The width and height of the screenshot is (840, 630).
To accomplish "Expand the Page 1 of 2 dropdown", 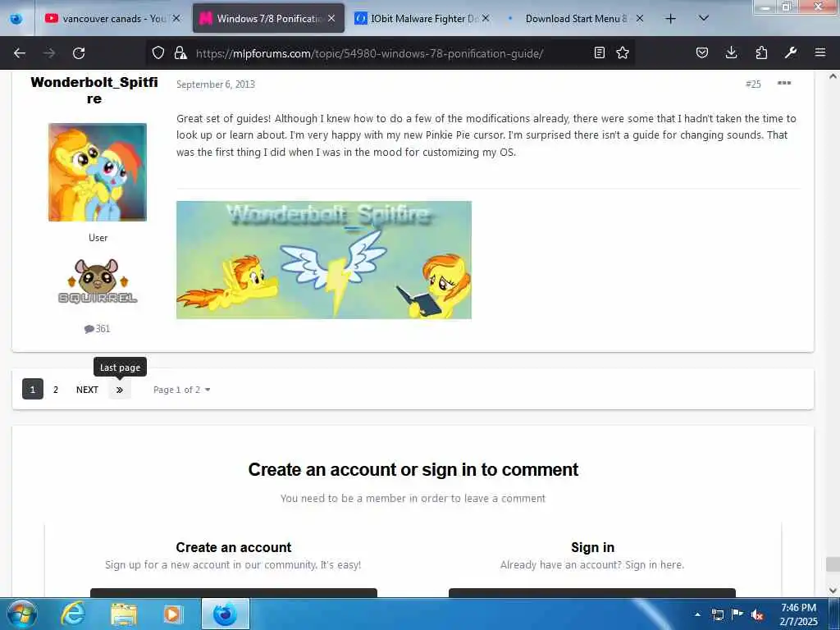I will [x=181, y=390].
